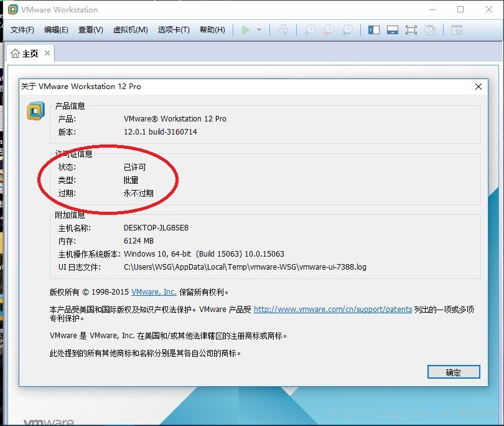Toggle the thumbnail bar view icon
Image resolution: width=504 pixels, height=426 pixels.
click(393, 30)
